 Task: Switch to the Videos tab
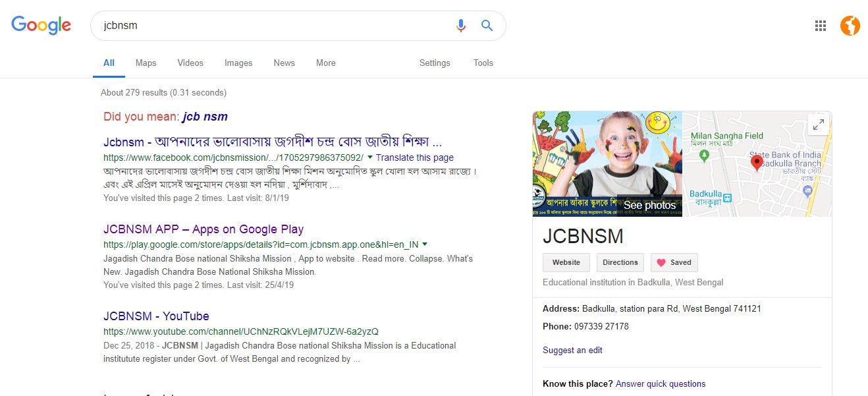click(190, 63)
